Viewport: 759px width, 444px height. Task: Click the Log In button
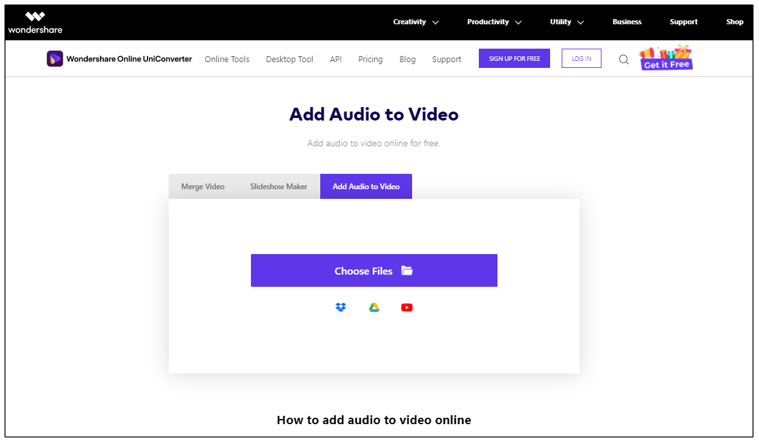click(581, 58)
